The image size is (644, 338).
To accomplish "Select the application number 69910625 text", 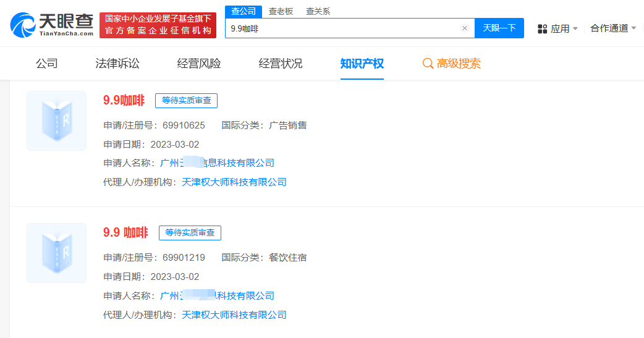I will tap(184, 125).
